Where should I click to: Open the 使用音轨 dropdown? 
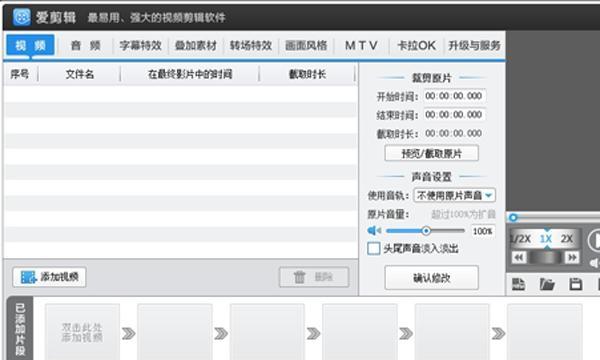click(454, 195)
